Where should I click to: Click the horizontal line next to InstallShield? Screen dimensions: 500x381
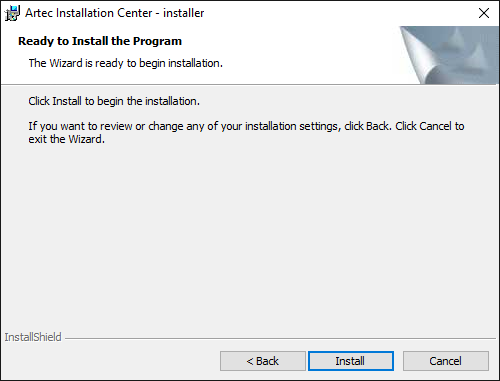(x=280, y=339)
